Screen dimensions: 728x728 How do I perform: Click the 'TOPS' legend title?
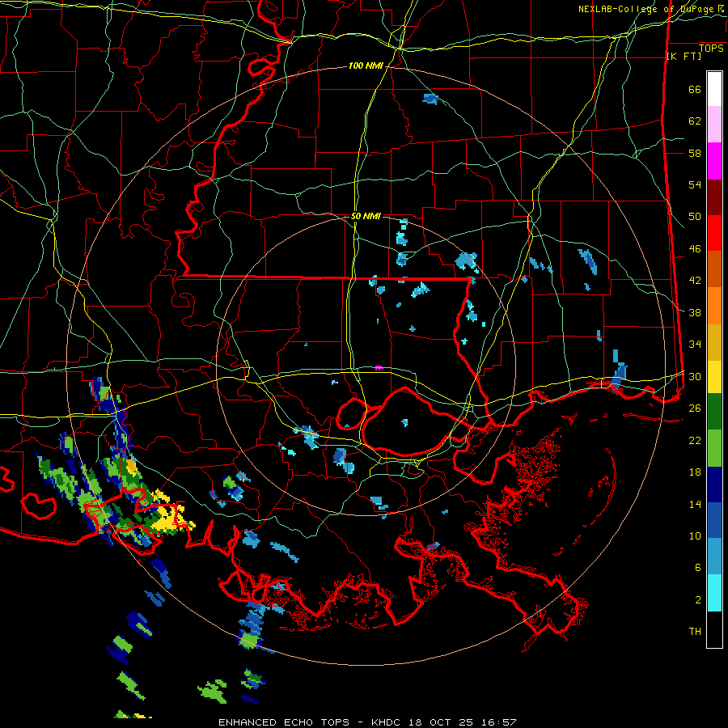[x=711, y=48]
